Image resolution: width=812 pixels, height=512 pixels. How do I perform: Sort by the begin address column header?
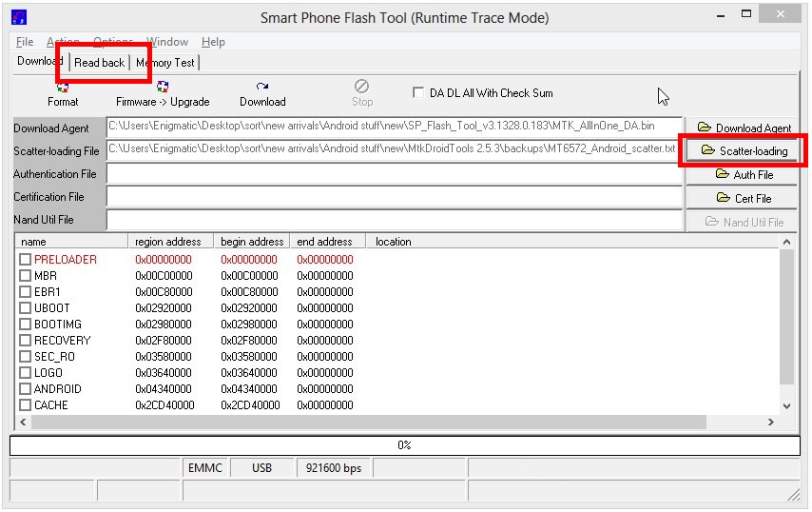[x=252, y=242]
